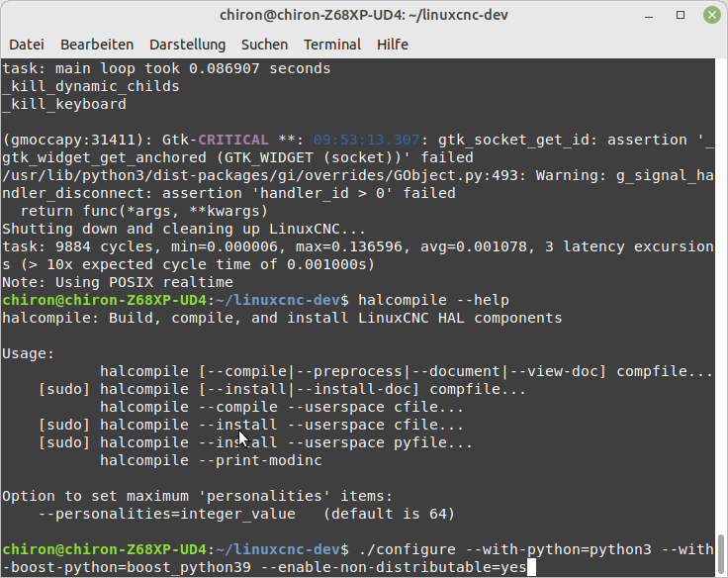Maximize the terminal window
Viewport: 728px width, 578px height.
point(681,15)
